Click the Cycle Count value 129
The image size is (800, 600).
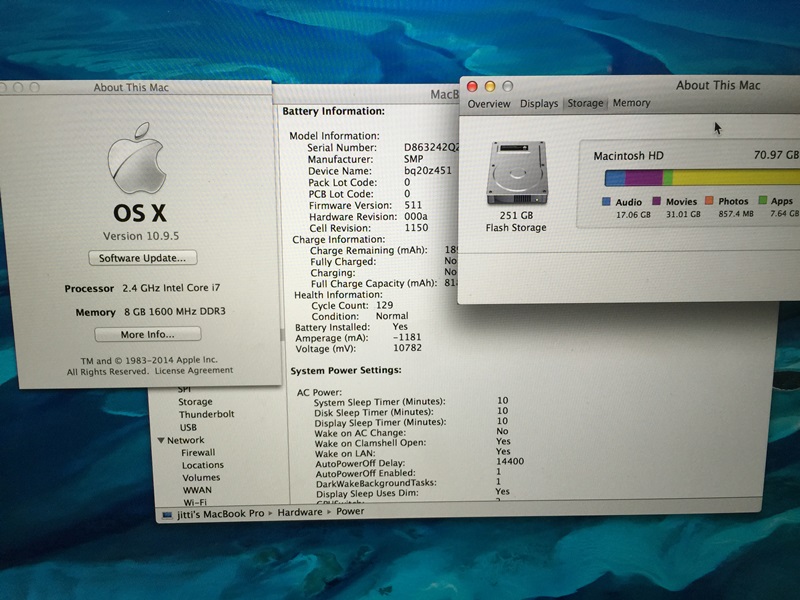(384, 305)
